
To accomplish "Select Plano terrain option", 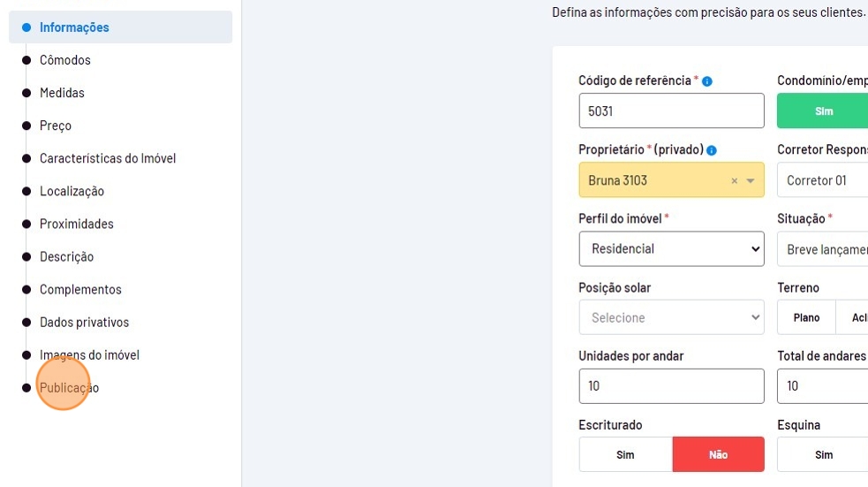I will pos(806,317).
